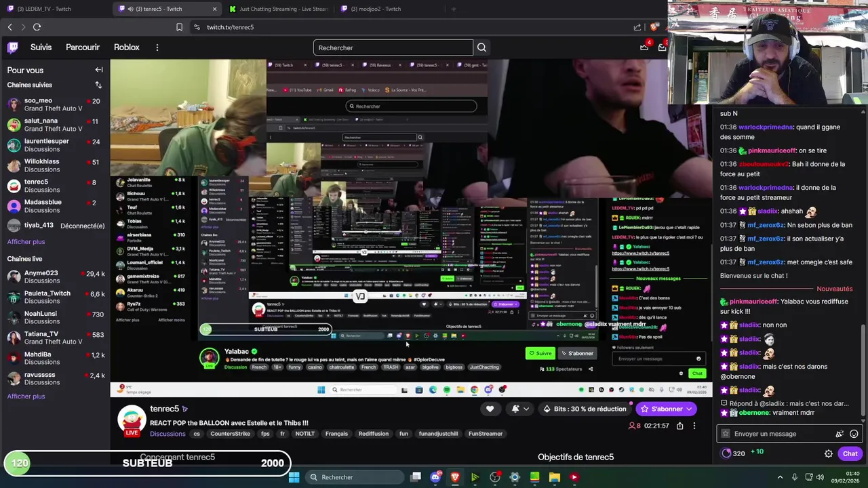Open Windows Start menu
This screenshot has width=868, height=488.
point(294,477)
